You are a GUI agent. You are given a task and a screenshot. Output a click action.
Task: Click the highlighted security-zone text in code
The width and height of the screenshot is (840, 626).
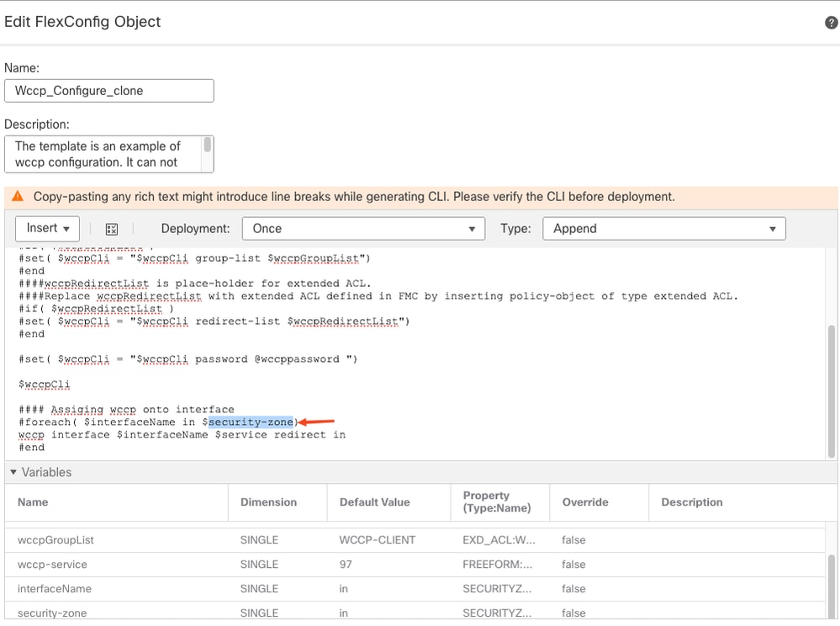click(x=251, y=422)
